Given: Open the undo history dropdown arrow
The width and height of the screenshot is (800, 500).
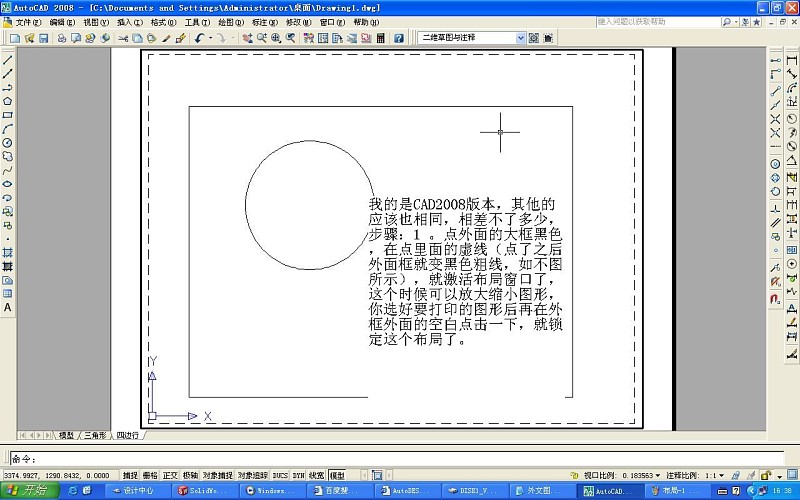Looking at the screenshot, I should coord(210,38).
